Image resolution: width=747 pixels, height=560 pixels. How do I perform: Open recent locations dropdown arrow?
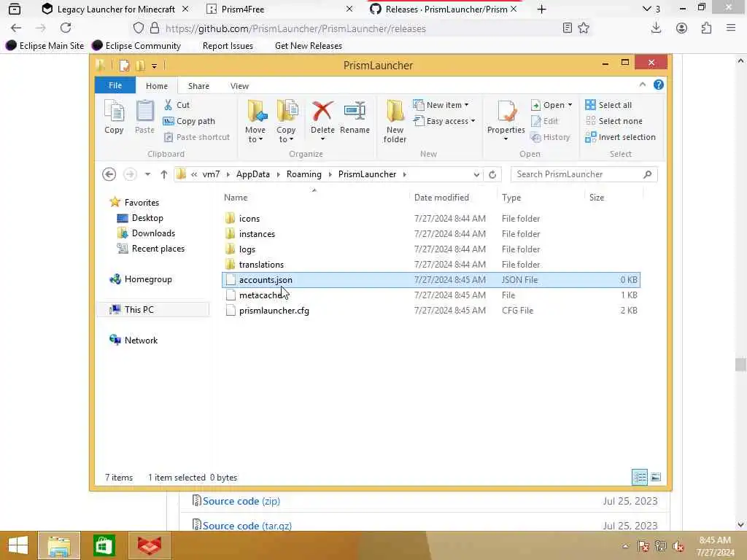pyautogui.click(x=147, y=174)
